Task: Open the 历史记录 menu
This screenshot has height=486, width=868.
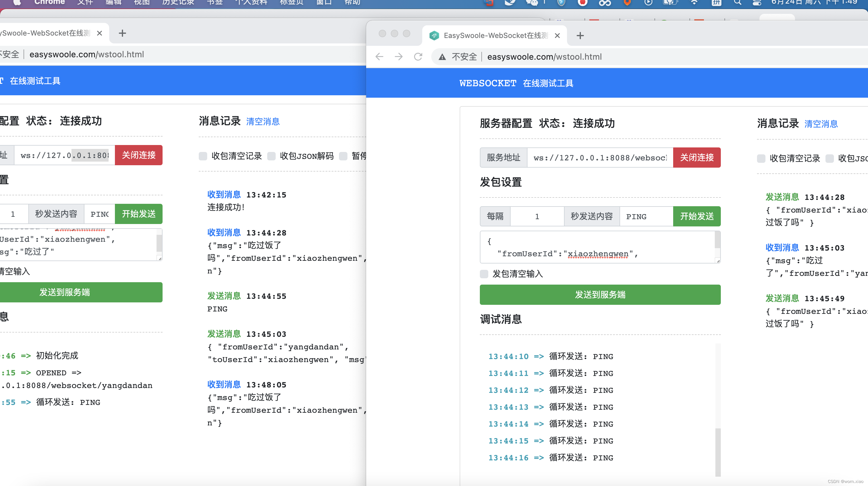Action: pyautogui.click(x=178, y=3)
